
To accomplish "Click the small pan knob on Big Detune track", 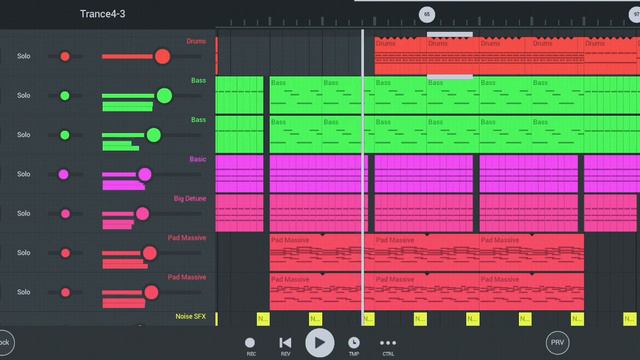I will tap(65, 213).
